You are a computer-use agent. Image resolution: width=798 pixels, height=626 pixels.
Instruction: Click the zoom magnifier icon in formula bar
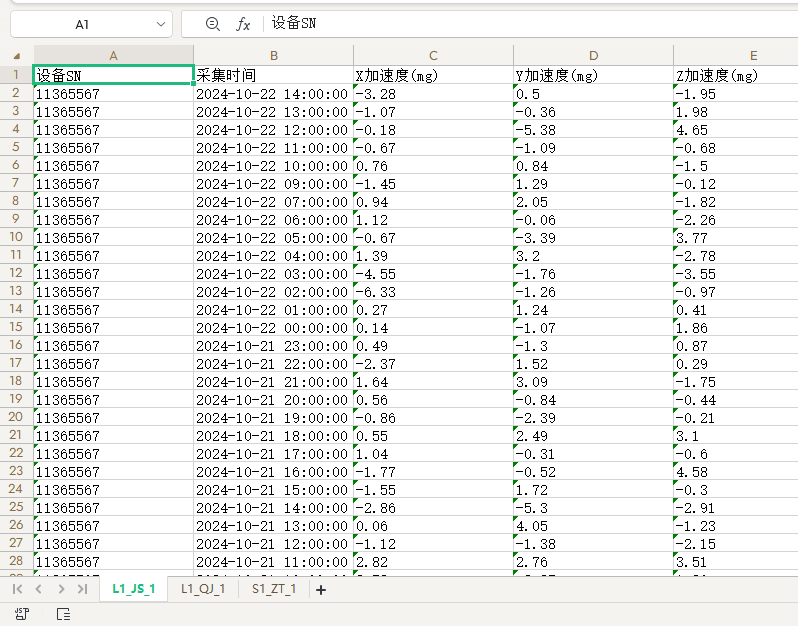click(x=211, y=24)
